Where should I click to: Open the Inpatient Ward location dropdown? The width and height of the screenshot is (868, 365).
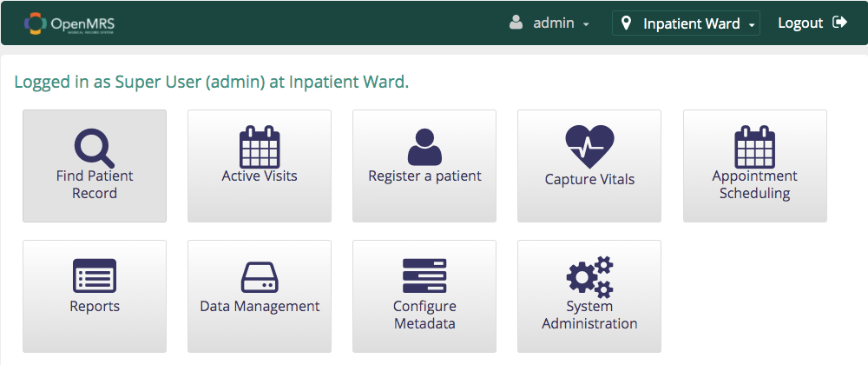(686, 23)
